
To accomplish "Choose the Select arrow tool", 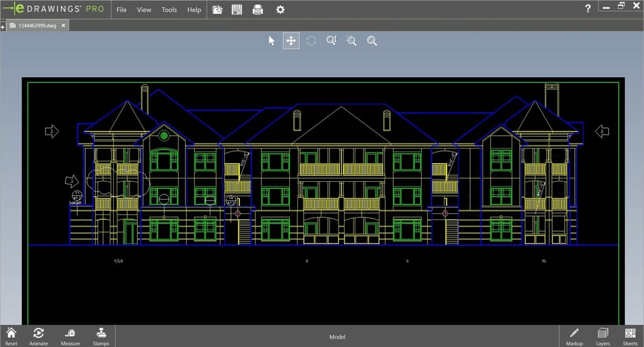I will 272,41.
